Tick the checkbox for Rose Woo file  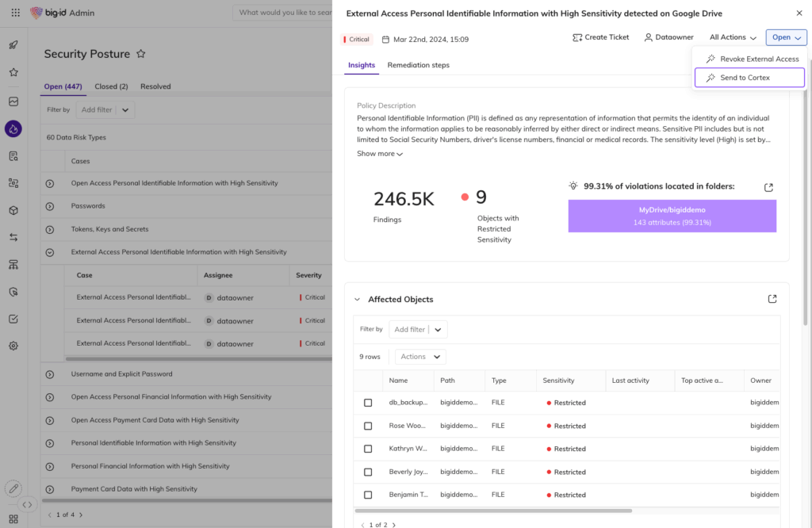pyautogui.click(x=368, y=426)
